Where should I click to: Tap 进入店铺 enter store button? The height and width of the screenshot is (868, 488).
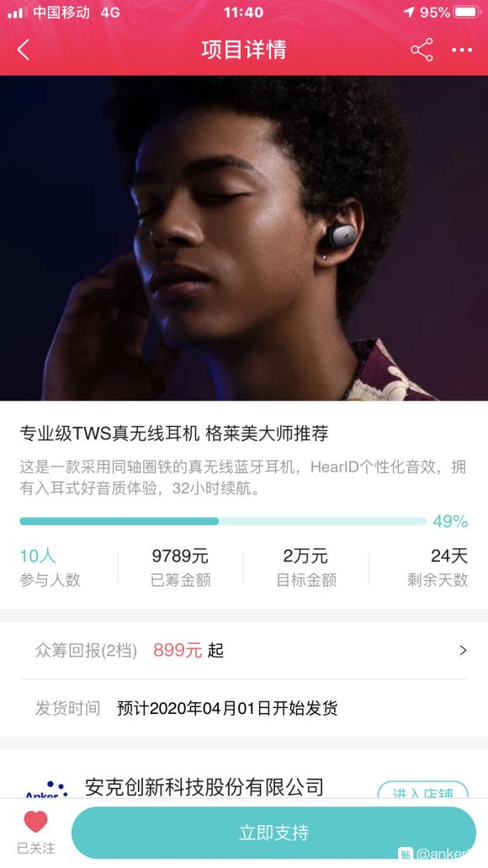pos(423,791)
